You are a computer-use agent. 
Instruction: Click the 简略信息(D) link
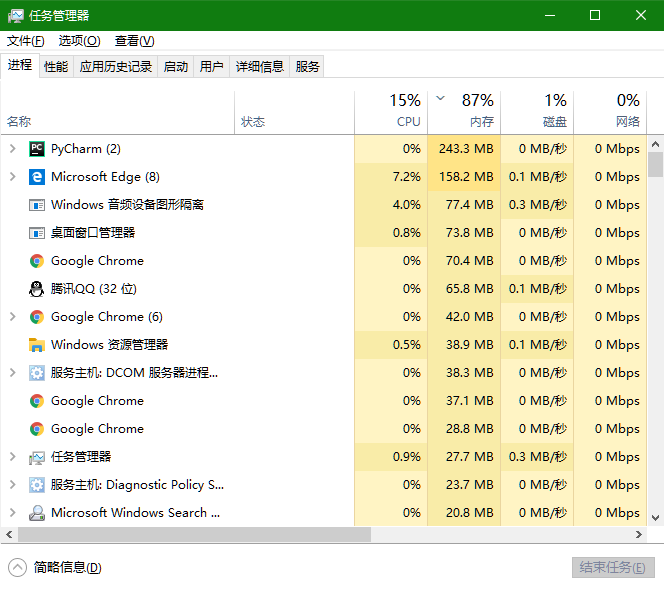68,567
